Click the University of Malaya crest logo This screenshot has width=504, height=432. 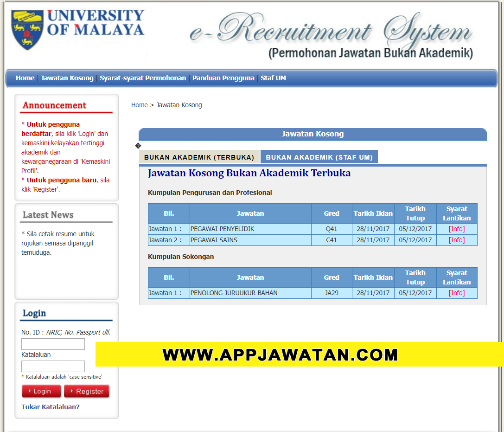(x=27, y=30)
